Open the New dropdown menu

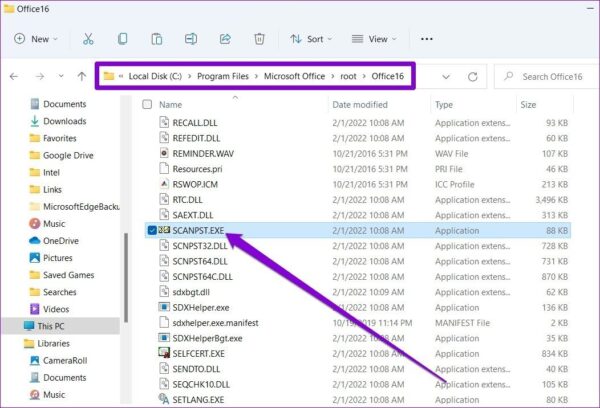(x=36, y=39)
